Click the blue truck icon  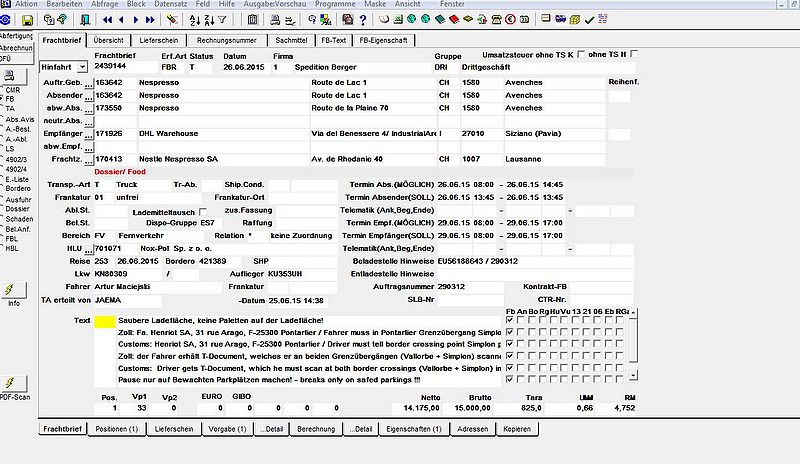560,19
